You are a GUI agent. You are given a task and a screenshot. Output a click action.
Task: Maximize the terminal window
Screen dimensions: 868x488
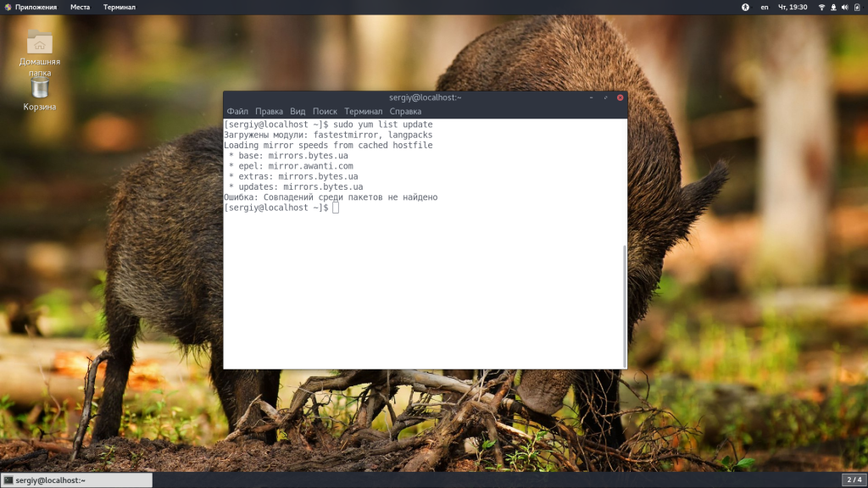[x=605, y=97]
